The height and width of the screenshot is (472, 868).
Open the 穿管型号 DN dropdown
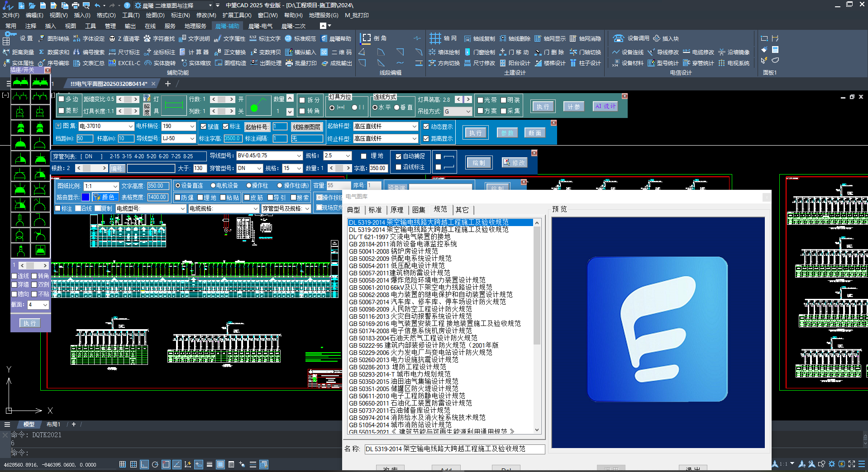click(x=259, y=168)
